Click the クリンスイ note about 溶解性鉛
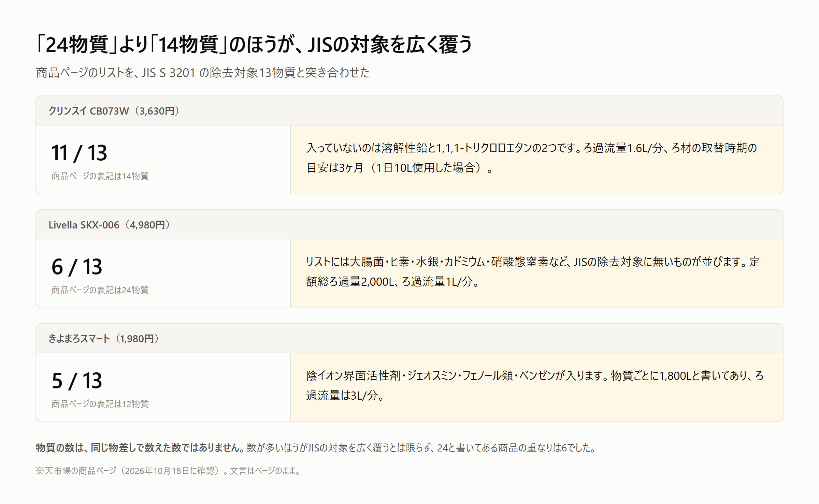Viewport: 819px width, 504px height. 532,158
